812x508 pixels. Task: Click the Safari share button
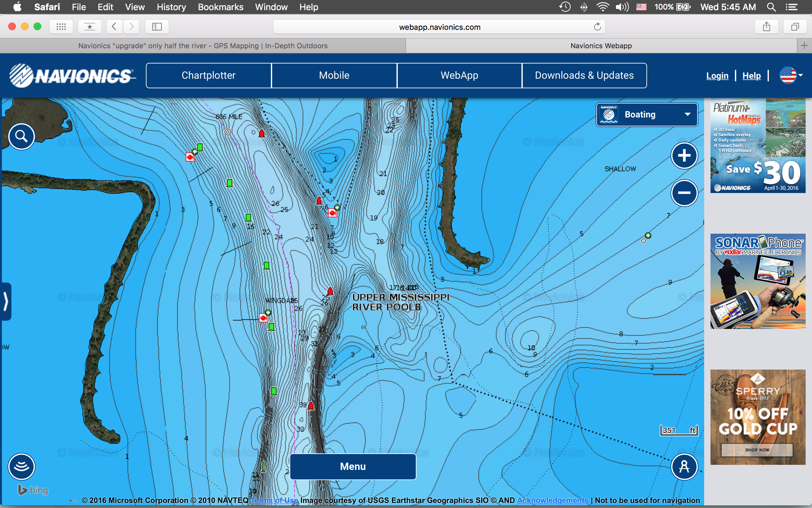[766, 27]
